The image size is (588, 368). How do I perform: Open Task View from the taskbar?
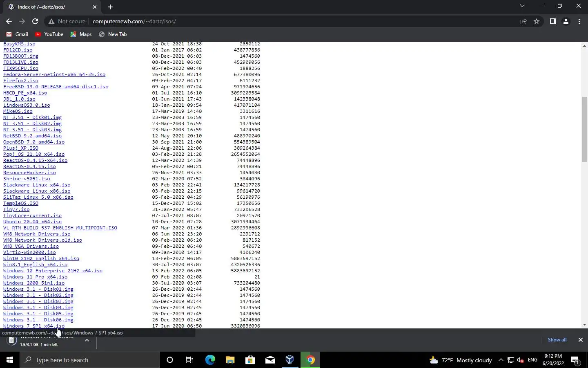tap(189, 360)
